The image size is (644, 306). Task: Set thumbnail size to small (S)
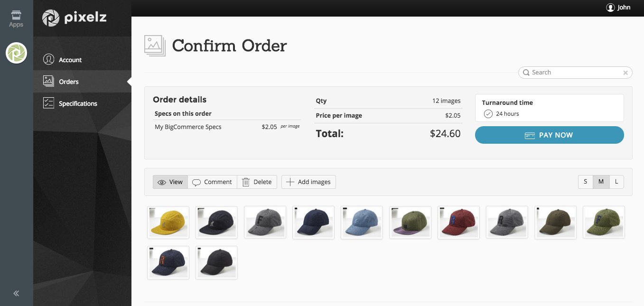pyautogui.click(x=586, y=182)
